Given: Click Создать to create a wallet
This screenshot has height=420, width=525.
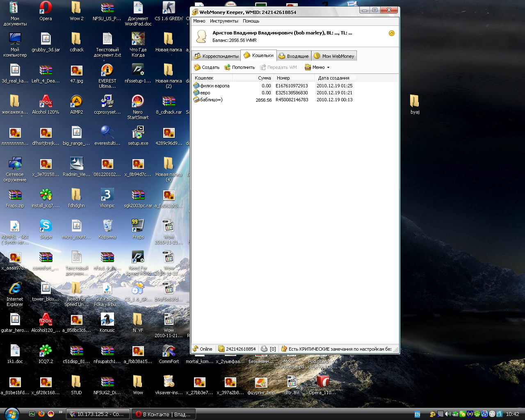Looking at the screenshot, I should tap(207, 67).
